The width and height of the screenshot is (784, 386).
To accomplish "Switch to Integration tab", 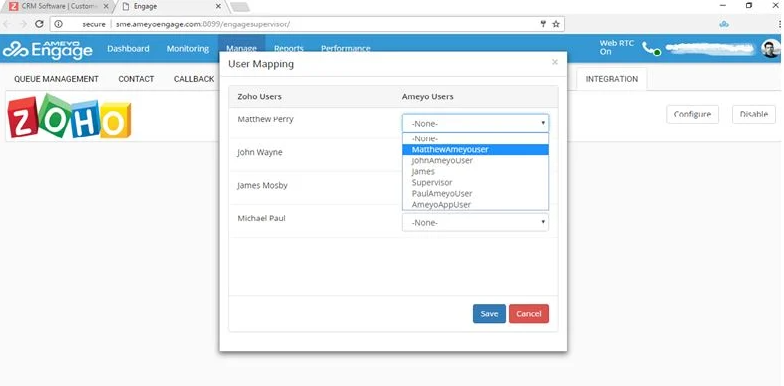I will point(612,79).
